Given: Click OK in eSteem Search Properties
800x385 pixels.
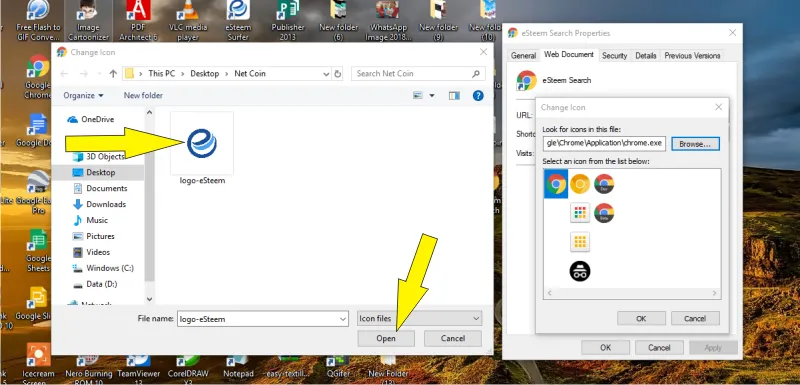Looking at the screenshot, I should pyautogui.click(x=605, y=347).
